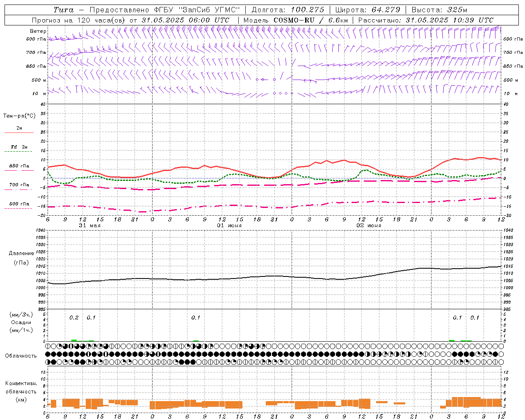Click the "Модель COSMO-RU / 6.6км" text
Screen dimensions: 525x420
point(295,20)
